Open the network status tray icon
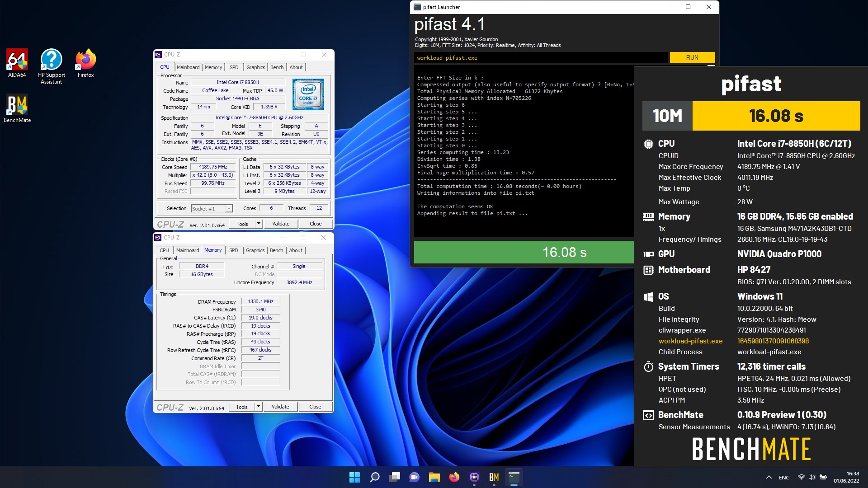 coord(801,477)
